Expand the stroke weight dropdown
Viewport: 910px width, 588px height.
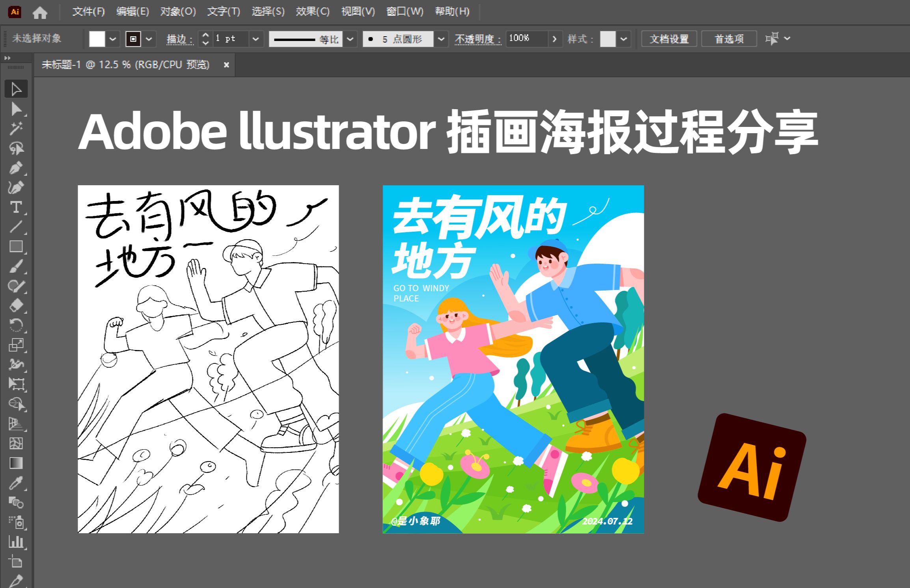[x=255, y=39]
